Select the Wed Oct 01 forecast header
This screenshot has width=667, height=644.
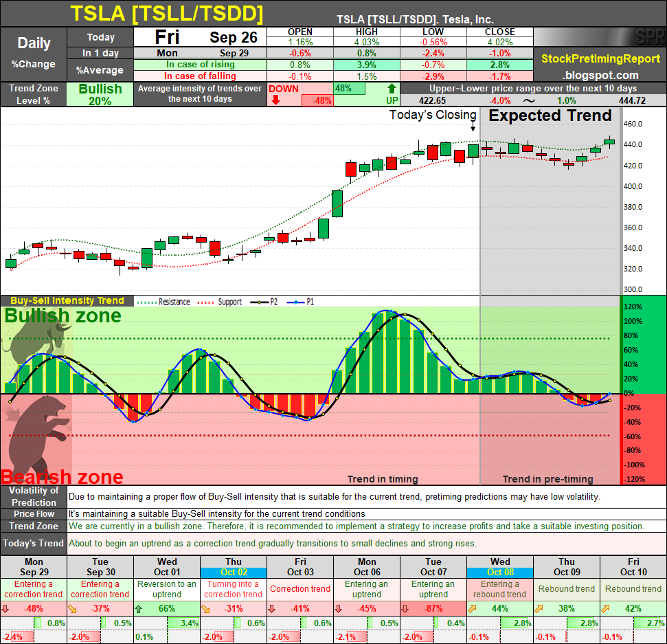tap(167, 567)
